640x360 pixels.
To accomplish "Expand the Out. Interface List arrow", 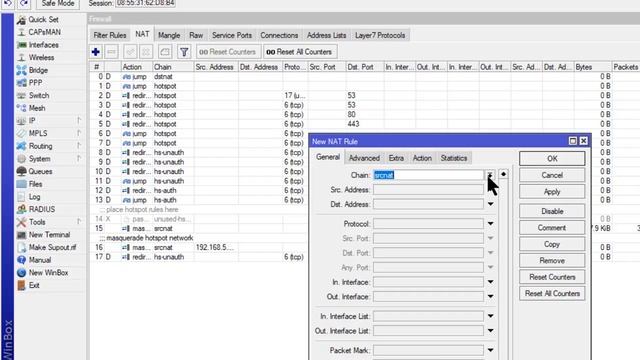I will 490,331.
